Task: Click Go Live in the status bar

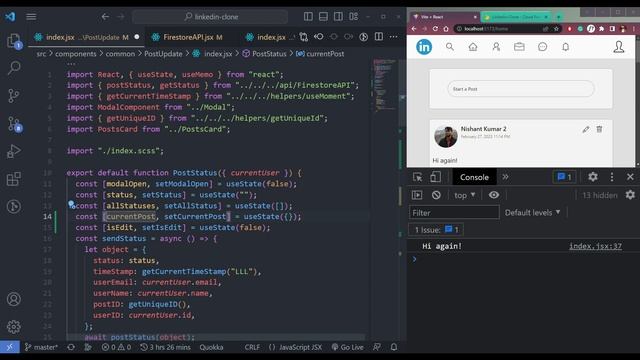Action: tap(347, 347)
